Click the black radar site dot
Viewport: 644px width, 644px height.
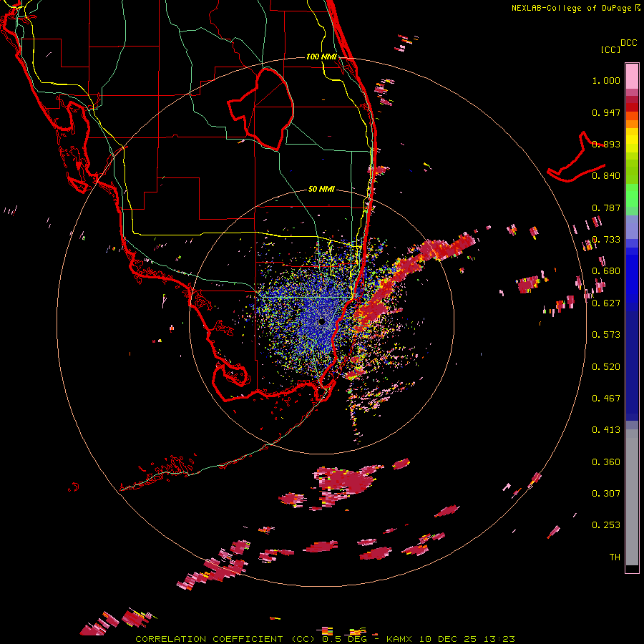(321, 321)
